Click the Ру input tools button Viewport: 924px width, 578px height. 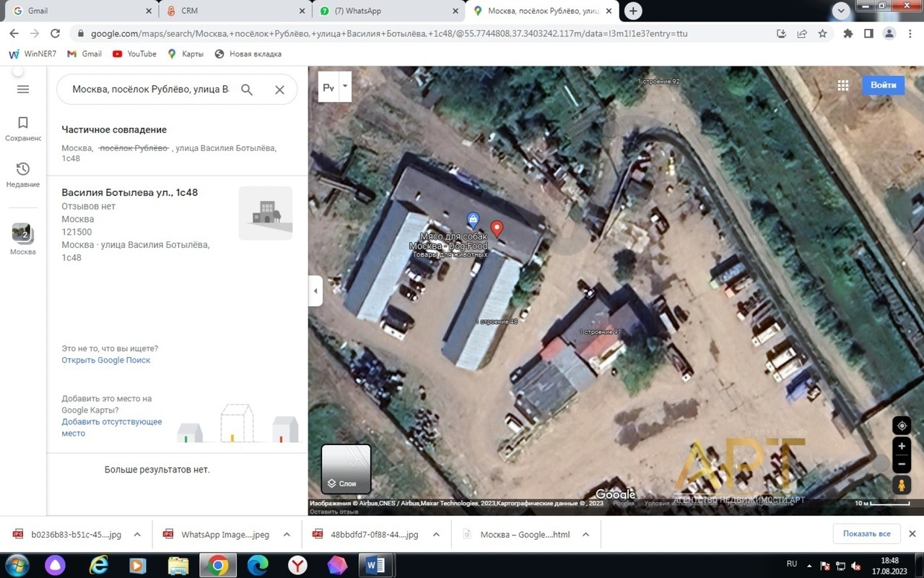[328, 87]
